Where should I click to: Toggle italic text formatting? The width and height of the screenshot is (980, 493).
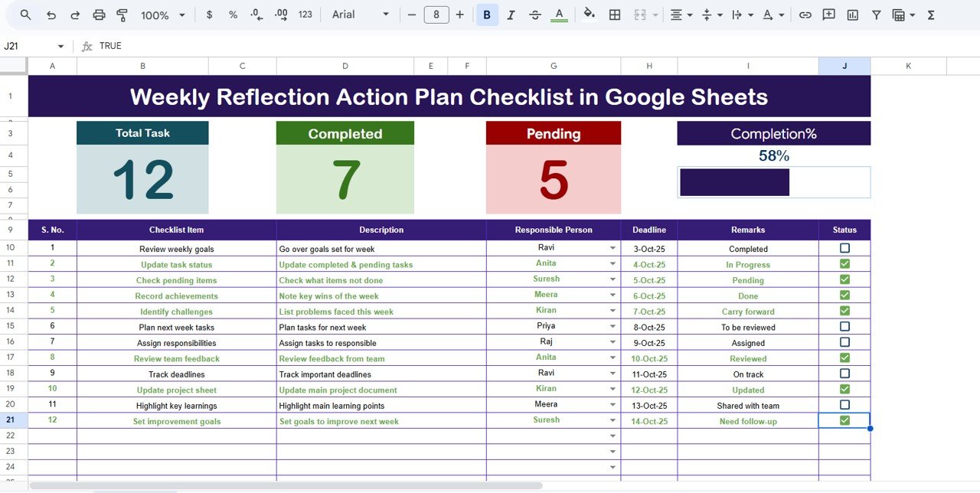tap(511, 15)
